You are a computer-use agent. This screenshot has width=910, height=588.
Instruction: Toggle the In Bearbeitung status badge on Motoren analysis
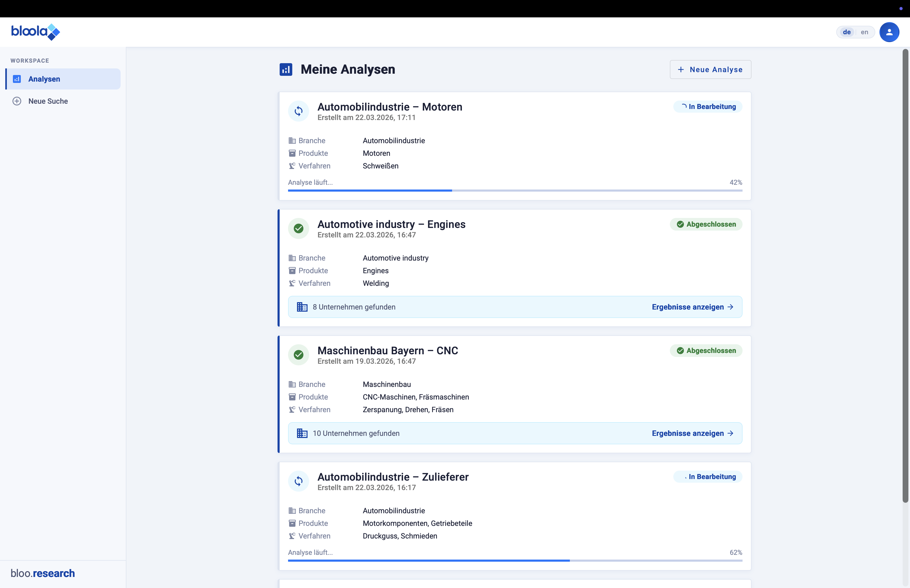click(707, 107)
